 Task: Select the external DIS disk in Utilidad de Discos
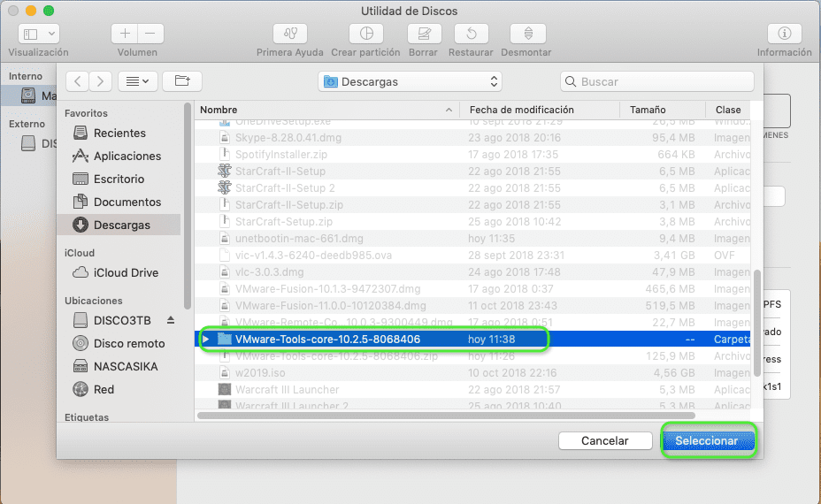[39, 143]
